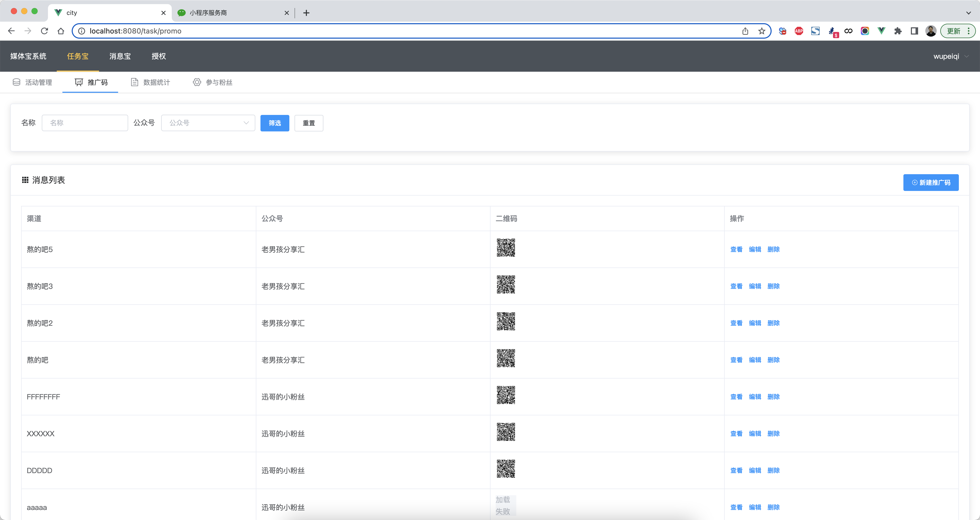The image size is (980, 520).
Task: Open the 公众号 dropdown selector
Action: pos(208,123)
